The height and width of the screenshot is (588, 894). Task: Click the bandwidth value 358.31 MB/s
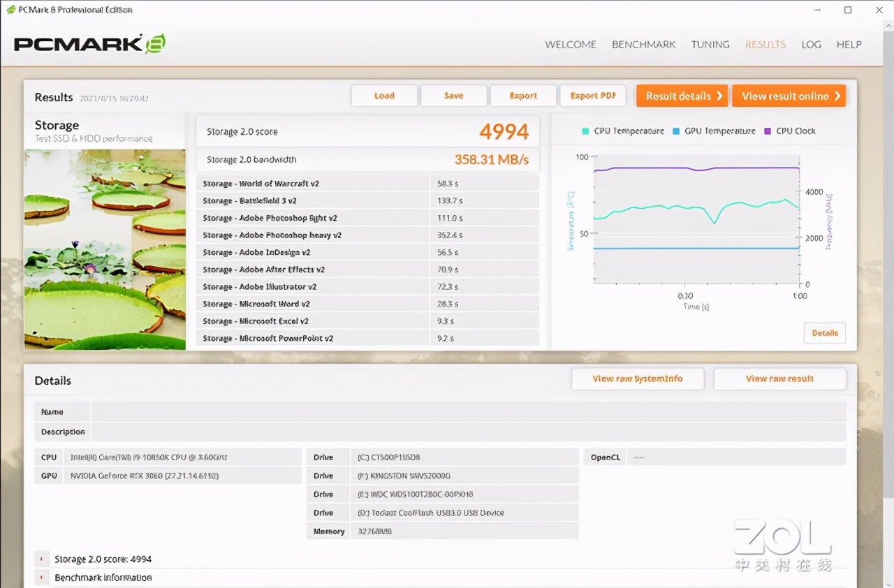pos(492,160)
